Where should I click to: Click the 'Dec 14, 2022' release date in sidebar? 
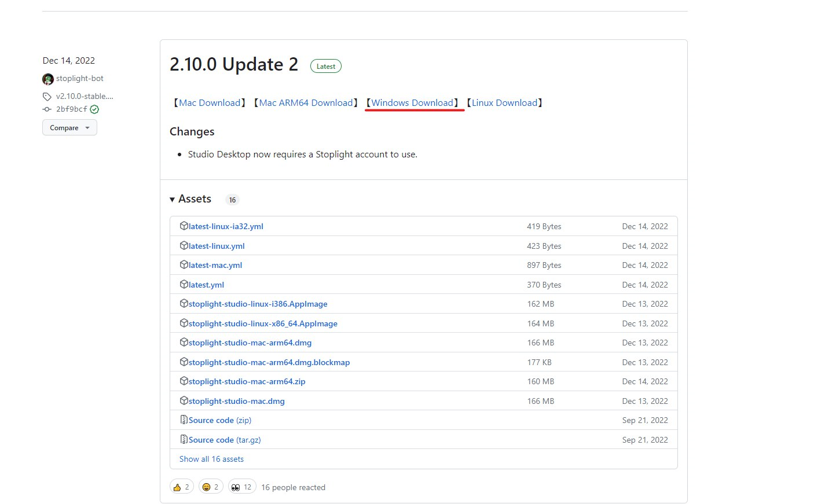69,60
